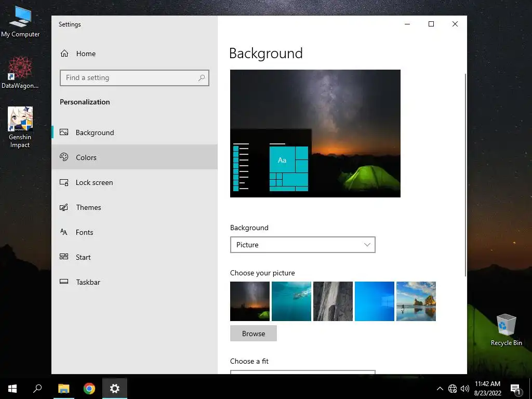Click the Home house icon
The height and width of the screenshot is (399, 532).
coord(64,54)
